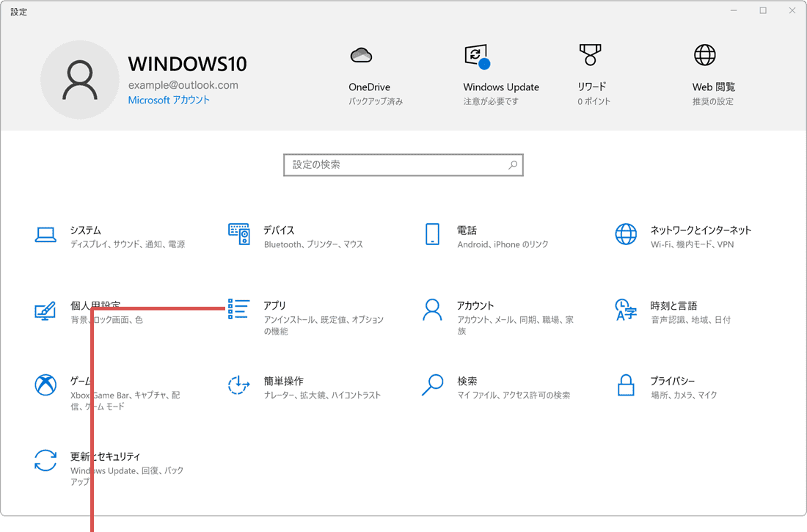807x532 pixels.
Task: Minimize the 設定 window
Action: pos(734,11)
